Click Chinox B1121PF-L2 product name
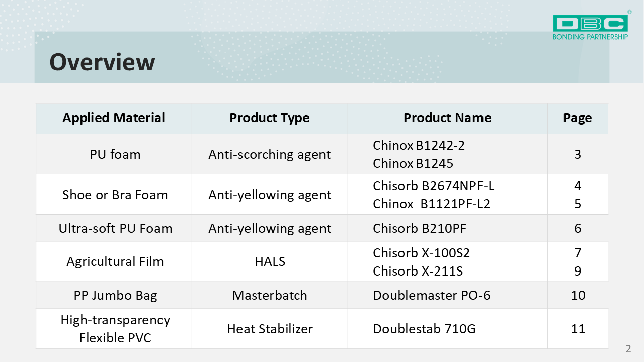Viewport: 644px width, 362px height. [431, 204]
